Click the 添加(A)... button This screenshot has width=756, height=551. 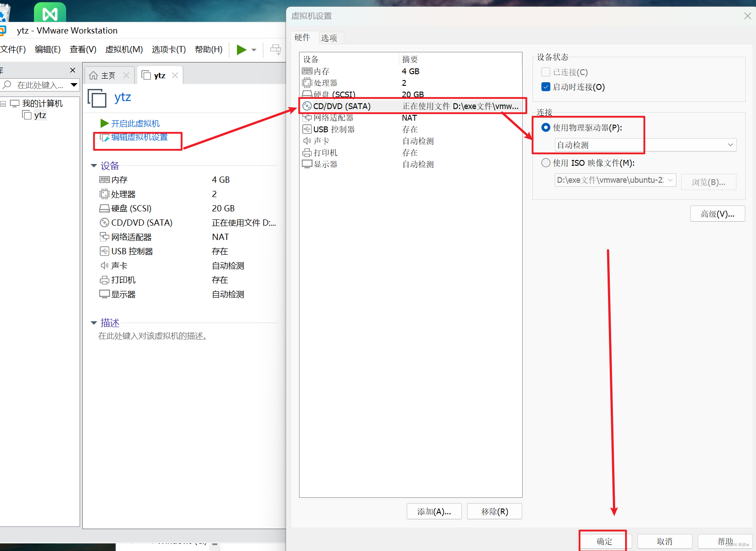pyautogui.click(x=434, y=511)
